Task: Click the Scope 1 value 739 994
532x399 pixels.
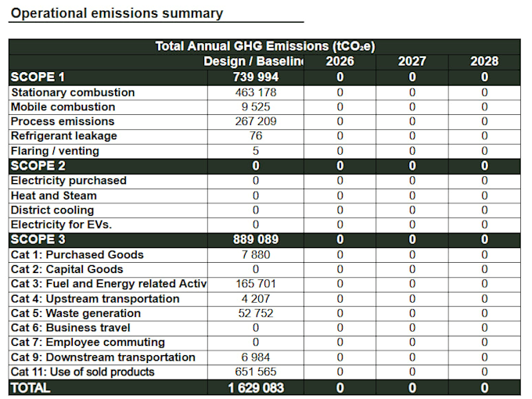Action: pos(256,77)
